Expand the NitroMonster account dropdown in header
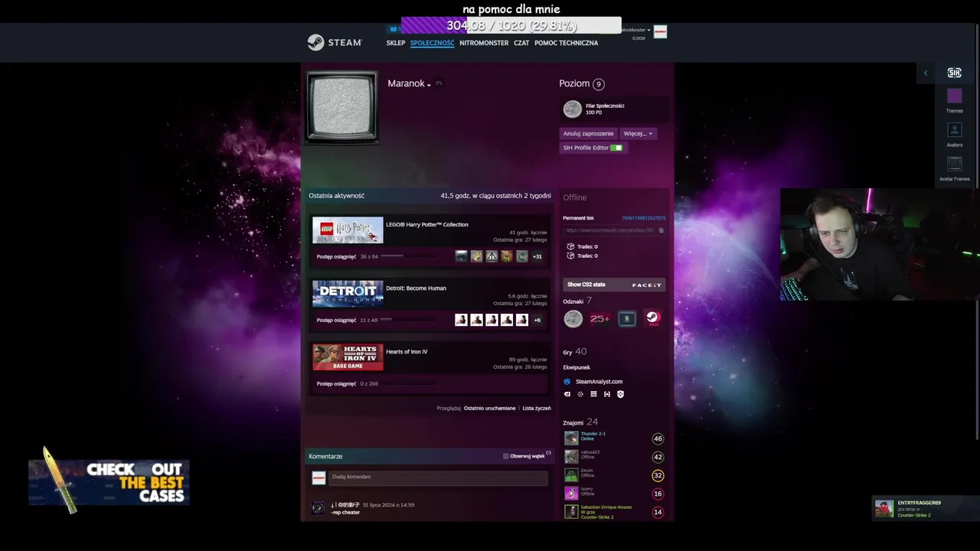980x551 pixels. pyautogui.click(x=635, y=30)
